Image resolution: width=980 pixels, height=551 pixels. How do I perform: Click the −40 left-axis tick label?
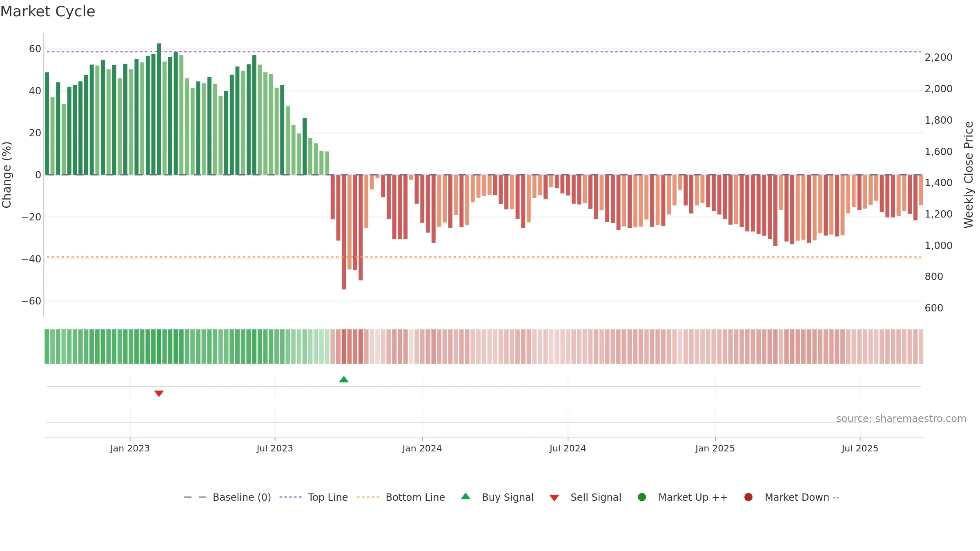click(x=31, y=259)
